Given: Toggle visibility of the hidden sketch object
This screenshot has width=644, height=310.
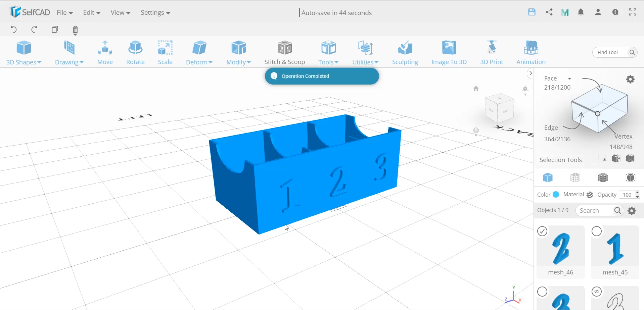Looking at the screenshot, I should pos(597,292).
